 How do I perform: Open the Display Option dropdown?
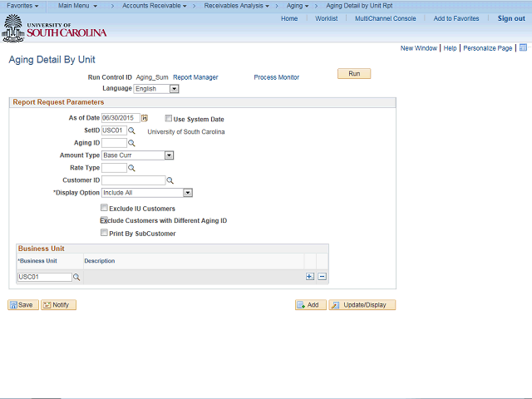188,193
